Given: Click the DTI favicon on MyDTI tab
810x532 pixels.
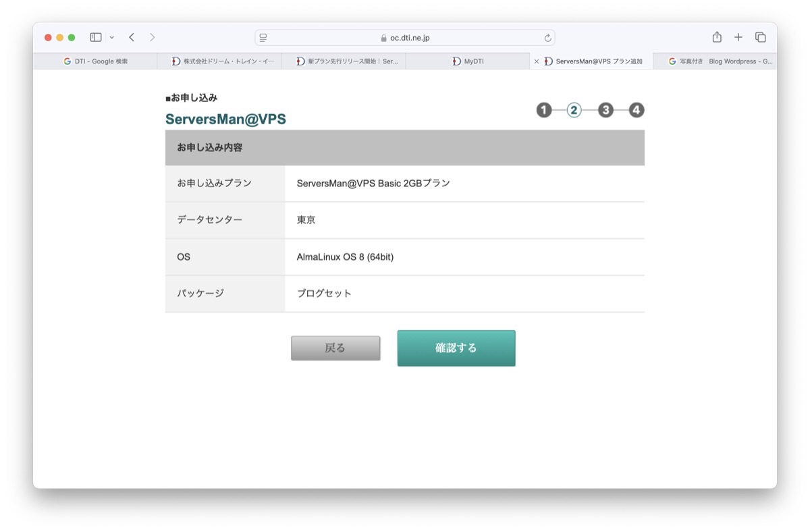Looking at the screenshot, I should (x=457, y=61).
